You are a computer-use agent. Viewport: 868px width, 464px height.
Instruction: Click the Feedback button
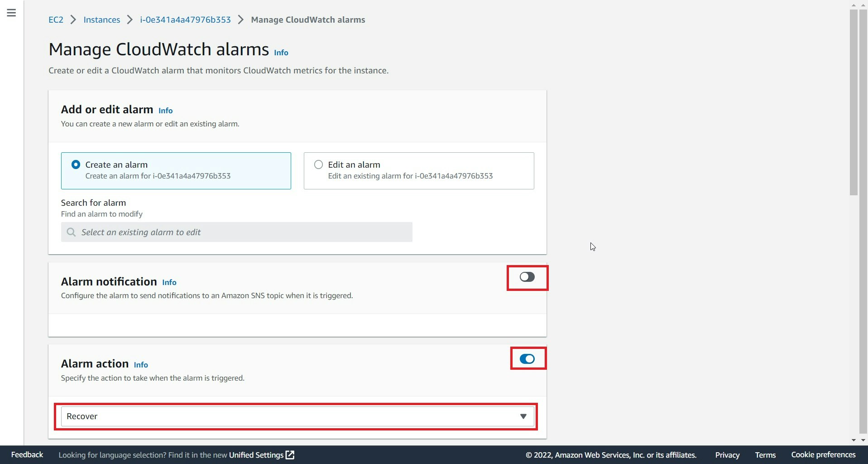click(x=26, y=454)
